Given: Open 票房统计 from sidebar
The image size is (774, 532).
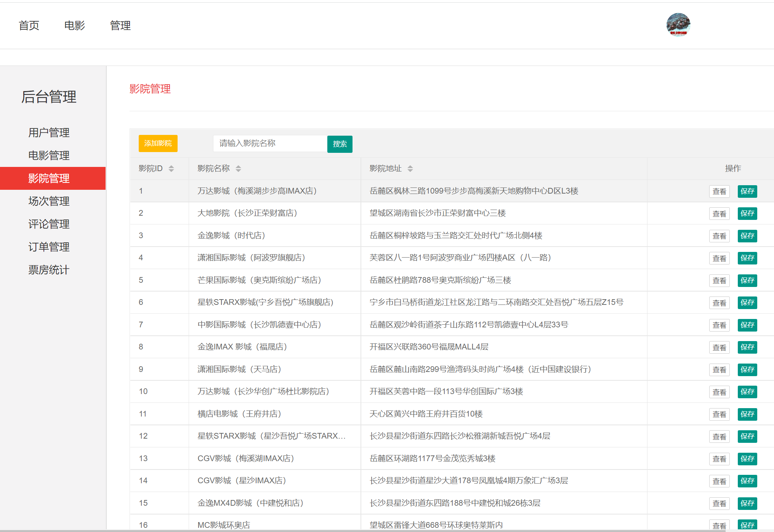Looking at the screenshot, I should tap(49, 270).
